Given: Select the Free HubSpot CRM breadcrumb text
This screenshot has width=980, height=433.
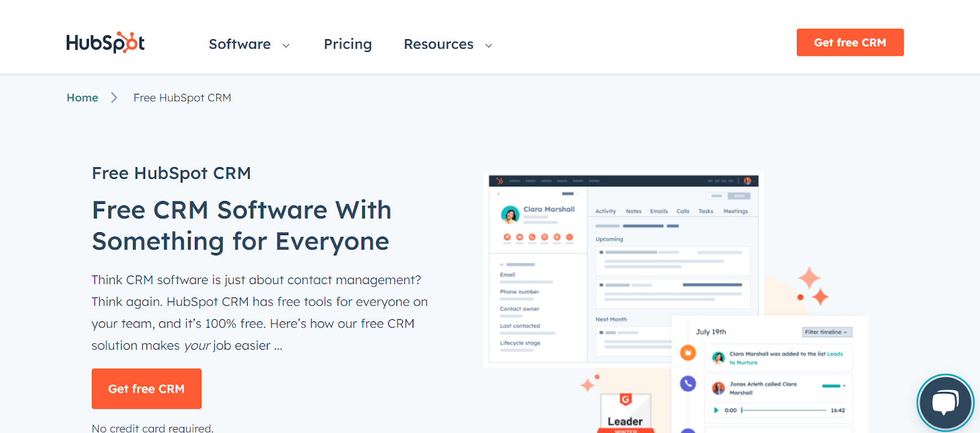Looking at the screenshot, I should pos(183,97).
